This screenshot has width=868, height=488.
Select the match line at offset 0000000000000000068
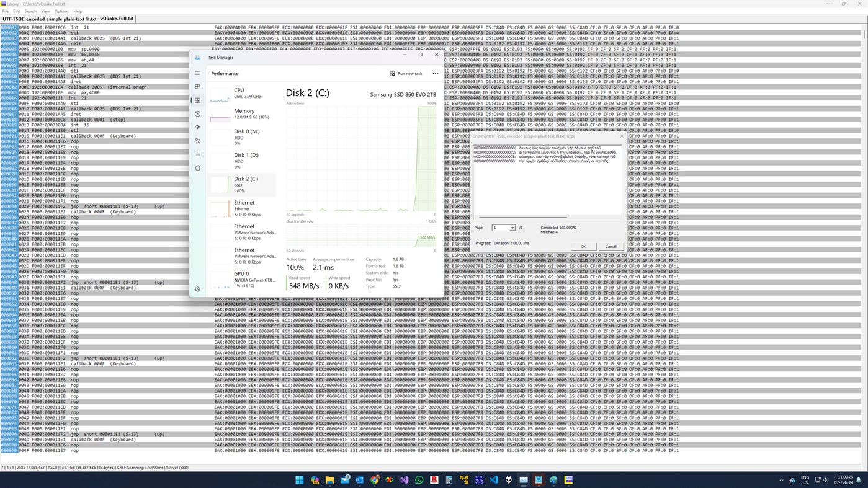point(546,148)
